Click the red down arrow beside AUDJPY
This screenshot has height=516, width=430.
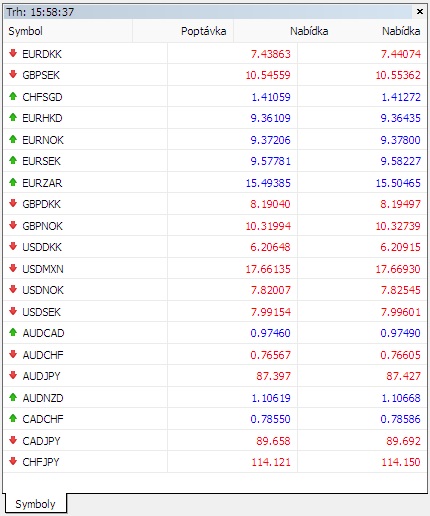[x=13, y=376]
